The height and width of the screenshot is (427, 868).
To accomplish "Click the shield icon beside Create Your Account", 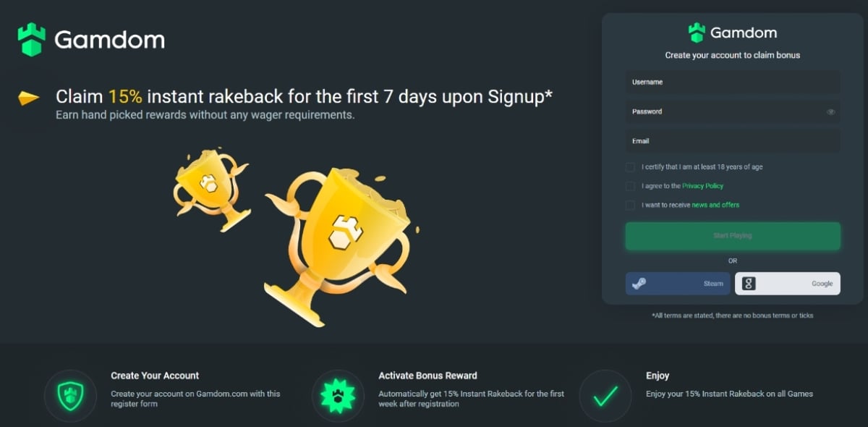I will (x=70, y=396).
